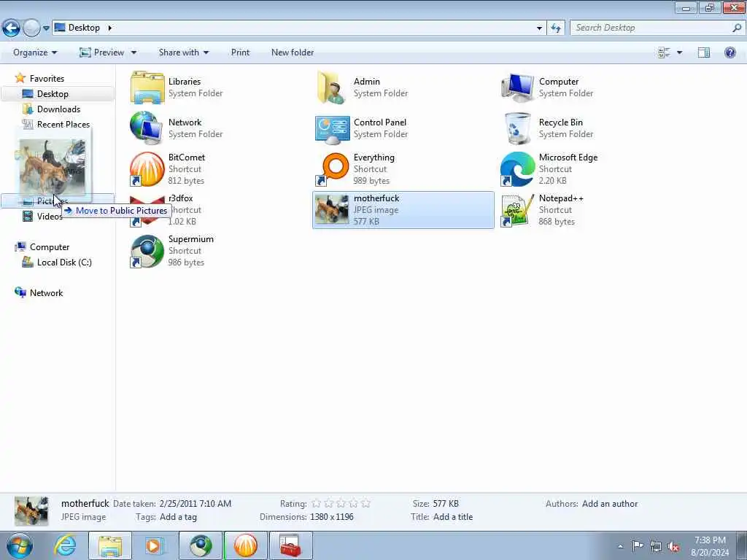The width and height of the screenshot is (747, 560).
Task: Click the network tray icon
Action: point(656,547)
